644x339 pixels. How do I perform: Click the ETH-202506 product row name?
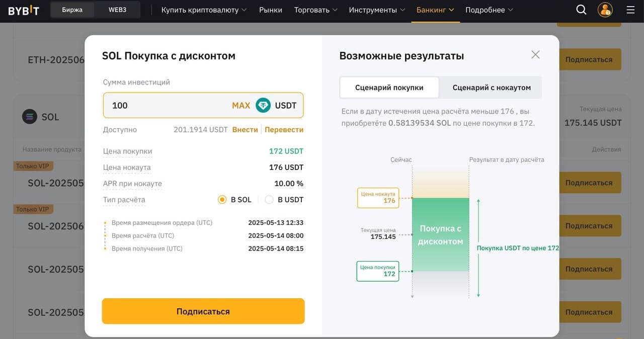coord(56,60)
